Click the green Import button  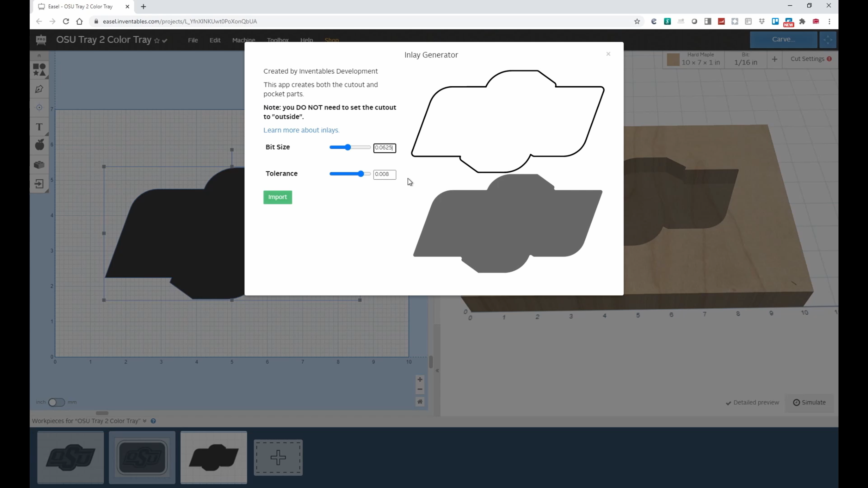pos(277,197)
